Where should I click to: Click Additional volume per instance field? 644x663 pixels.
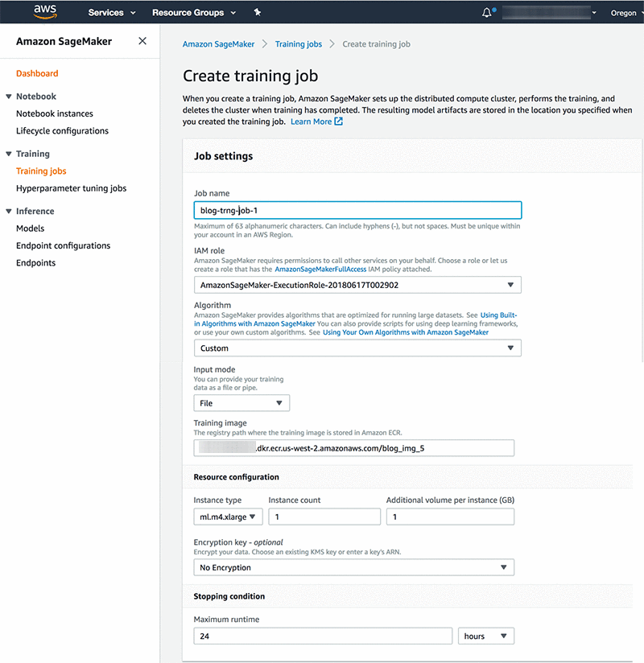tap(450, 517)
